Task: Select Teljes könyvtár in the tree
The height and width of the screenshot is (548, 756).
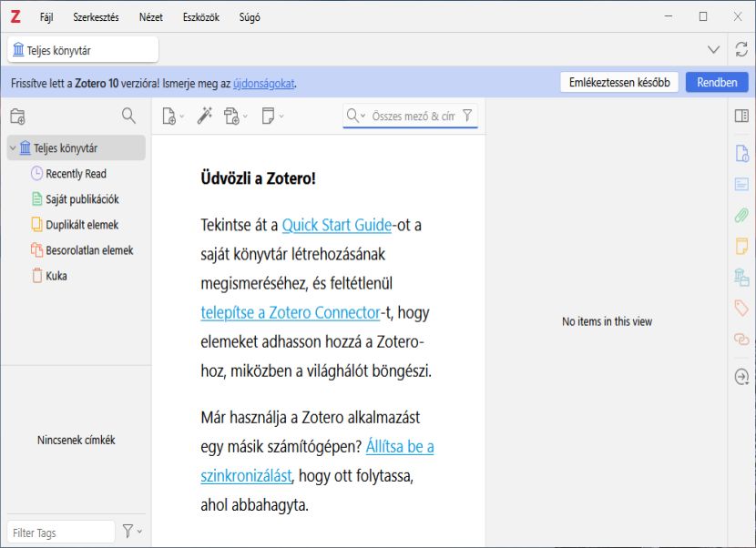Action: click(x=77, y=148)
